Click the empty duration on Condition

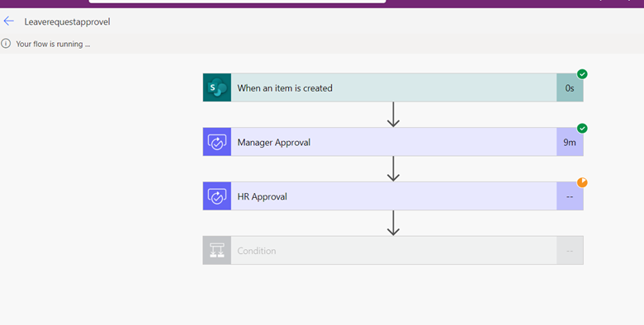click(x=570, y=251)
